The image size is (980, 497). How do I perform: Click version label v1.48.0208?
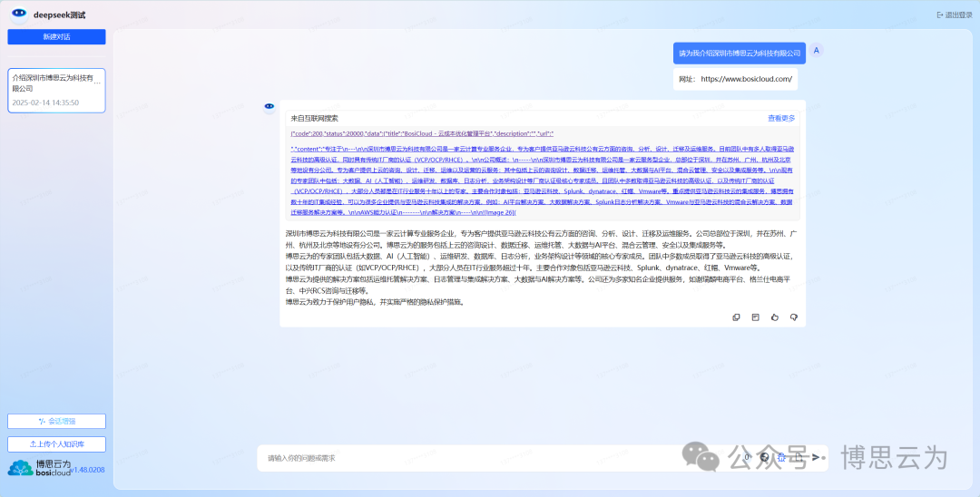87,470
